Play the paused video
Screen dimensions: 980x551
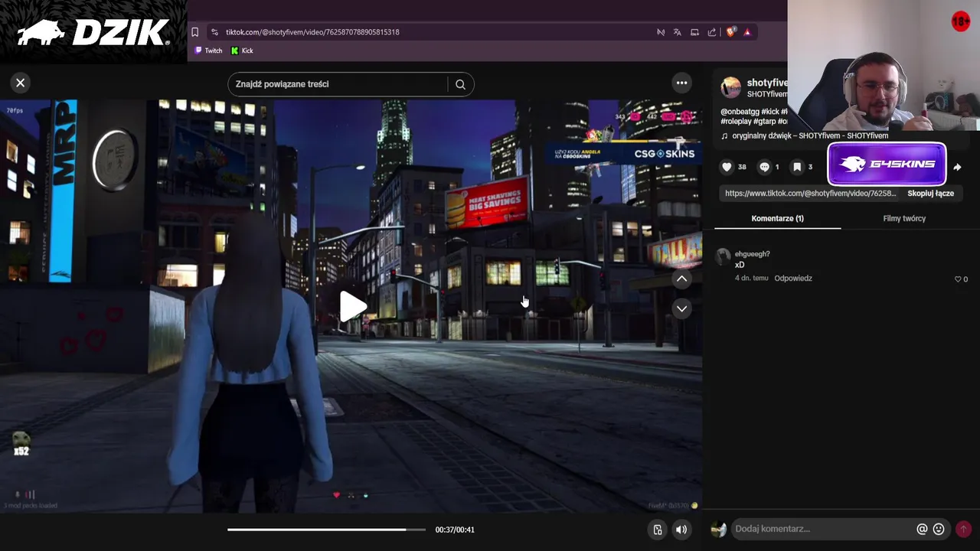click(352, 306)
